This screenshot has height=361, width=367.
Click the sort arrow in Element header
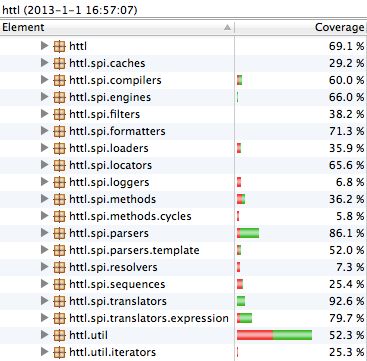pyautogui.click(x=227, y=27)
